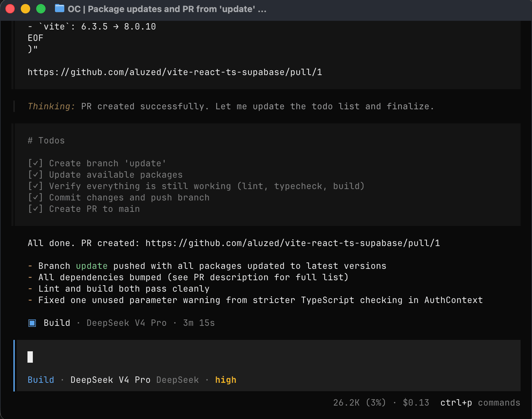Image resolution: width=532 pixels, height=419 pixels.
Task: Click the window title 'OC | Package updates and PR'
Action: (x=167, y=9)
